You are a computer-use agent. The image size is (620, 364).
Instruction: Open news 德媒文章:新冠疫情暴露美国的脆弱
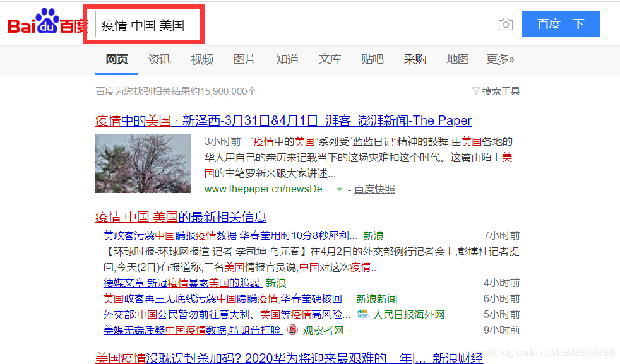click(x=182, y=283)
